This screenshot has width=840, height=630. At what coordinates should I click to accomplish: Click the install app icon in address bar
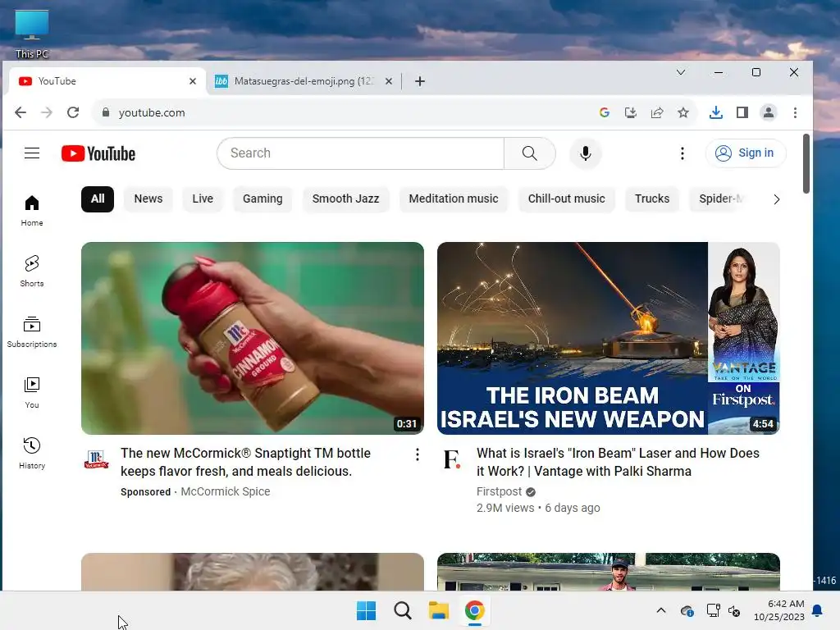click(x=631, y=112)
